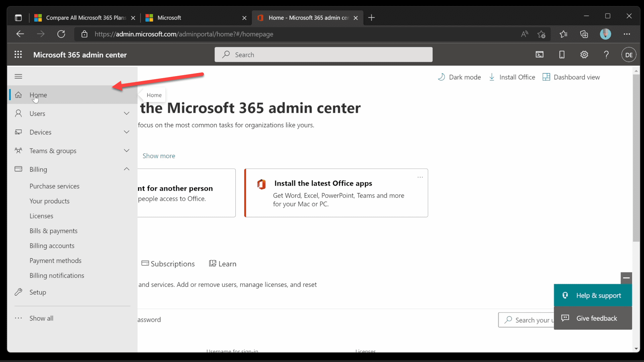View site information lock icon
The width and height of the screenshot is (644, 362).
coord(85,34)
